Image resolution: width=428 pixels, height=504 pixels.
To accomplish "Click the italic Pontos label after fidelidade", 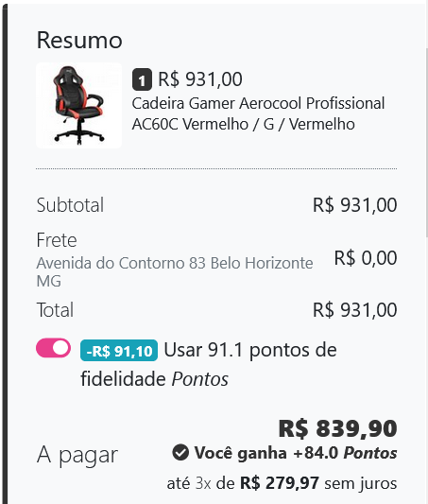I will [199, 379].
